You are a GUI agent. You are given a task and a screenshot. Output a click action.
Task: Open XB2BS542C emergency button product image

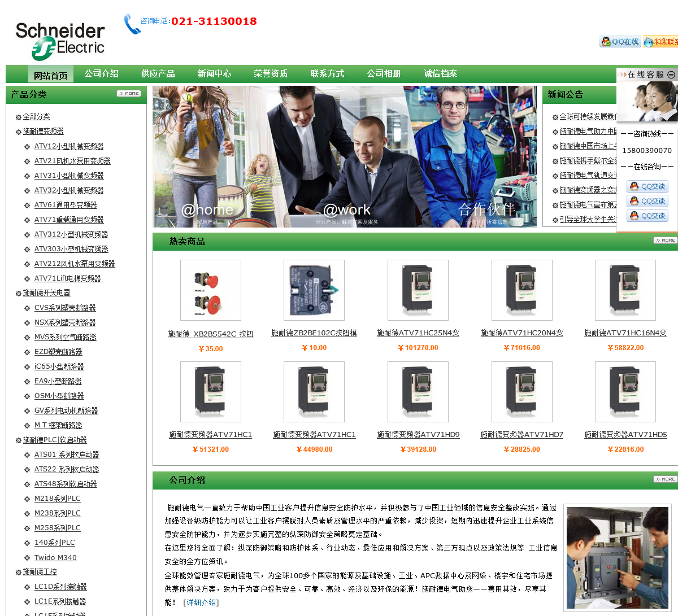tap(211, 290)
